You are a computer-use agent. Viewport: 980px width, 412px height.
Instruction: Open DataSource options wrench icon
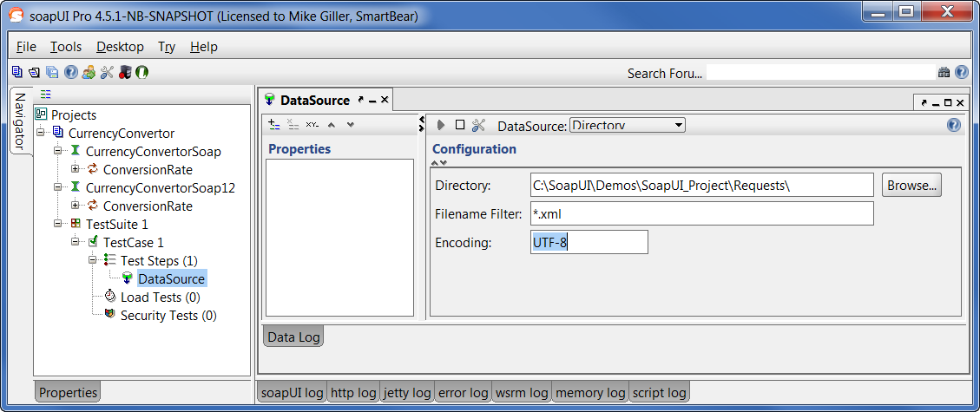coord(479,125)
